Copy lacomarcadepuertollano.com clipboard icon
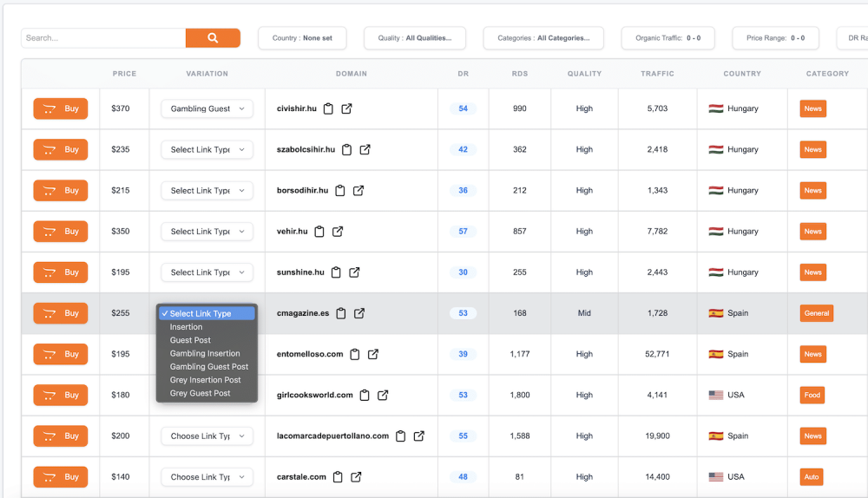This screenshot has width=868, height=498. (401, 436)
